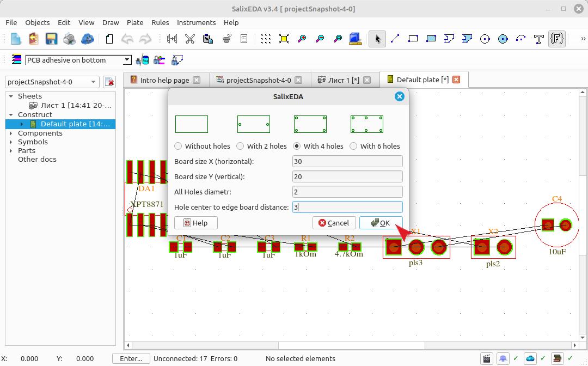Select the filled polygon region tool

pos(467,39)
